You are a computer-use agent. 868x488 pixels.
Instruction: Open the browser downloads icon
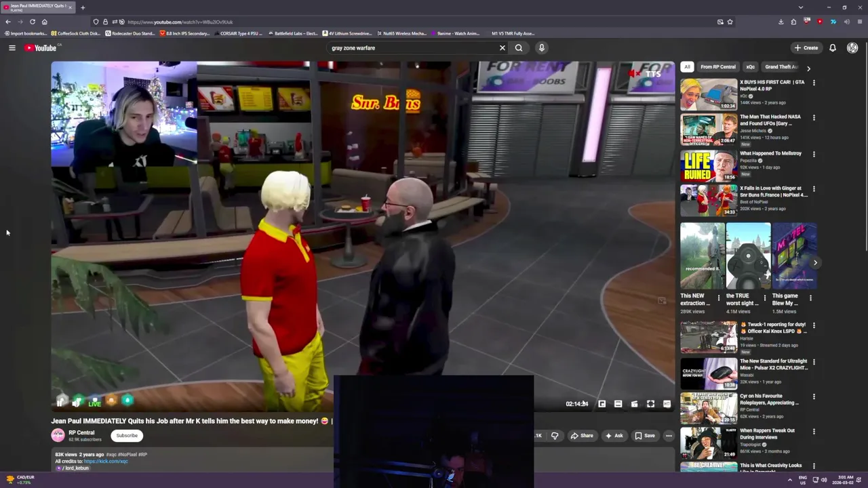[x=781, y=22]
